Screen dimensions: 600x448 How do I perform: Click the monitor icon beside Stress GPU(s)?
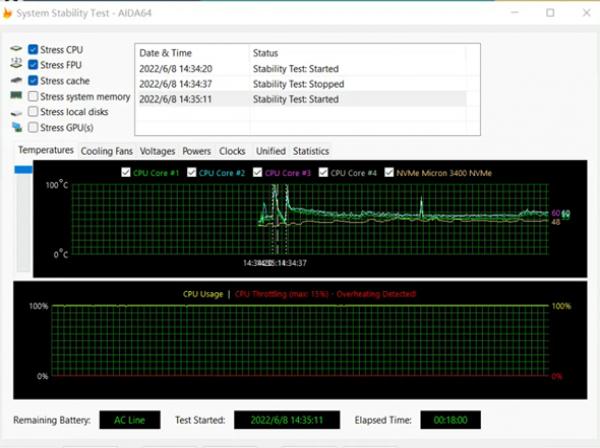[17, 127]
